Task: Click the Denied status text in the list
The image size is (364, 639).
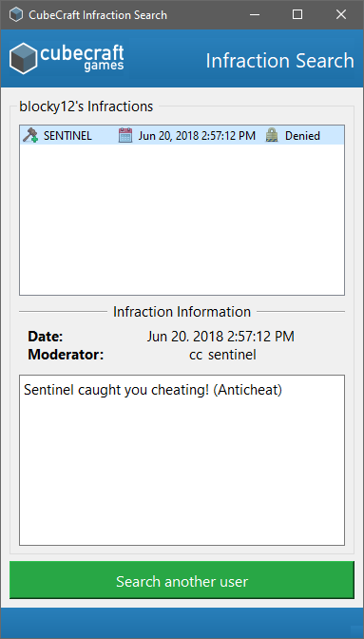Action: click(x=302, y=136)
